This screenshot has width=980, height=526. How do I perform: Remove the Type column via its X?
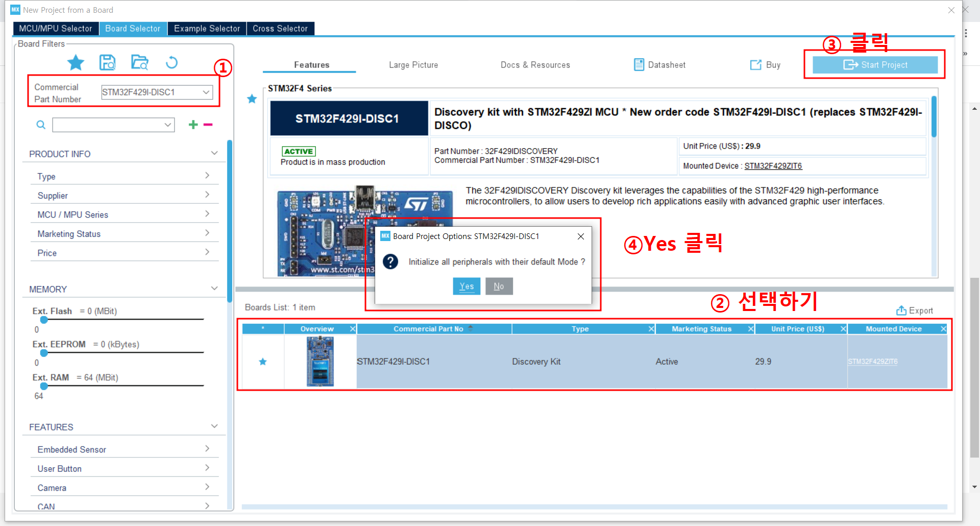651,329
